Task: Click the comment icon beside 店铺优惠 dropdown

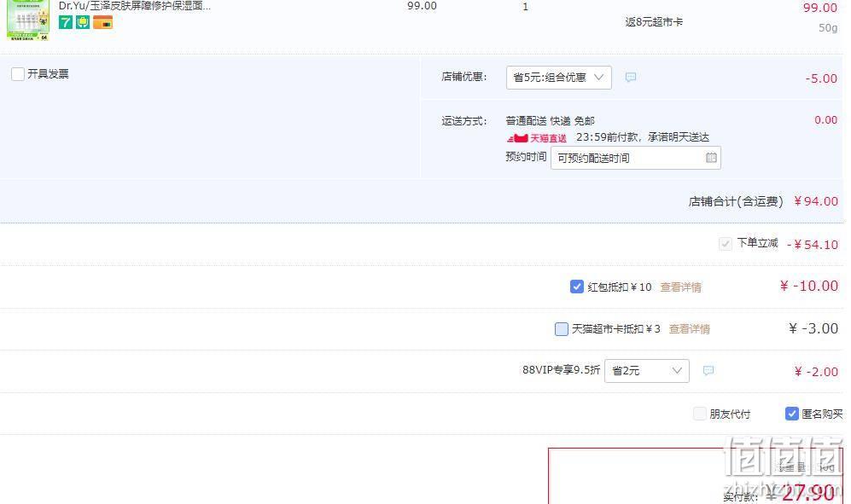Action: tap(630, 77)
